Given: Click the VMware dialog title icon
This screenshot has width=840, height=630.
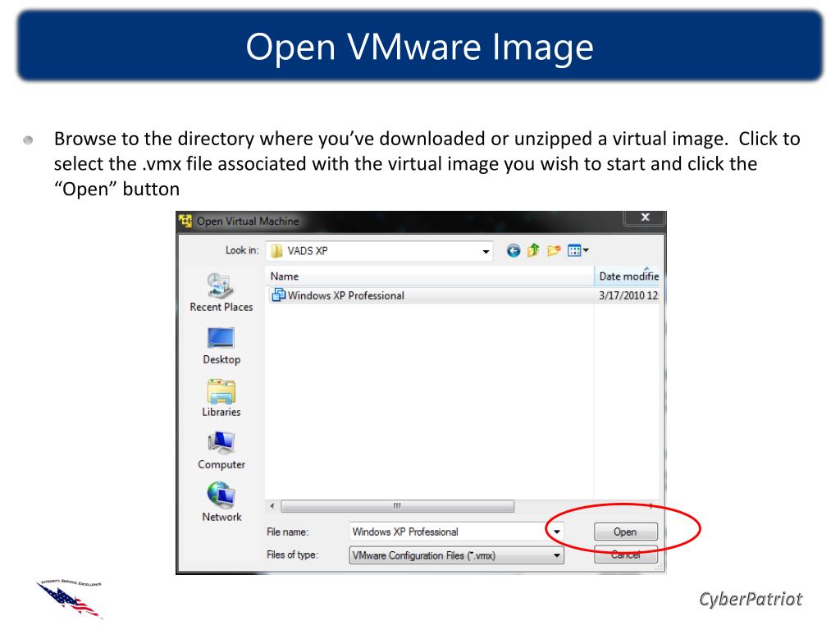Looking at the screenshot, I should [x=185, y=221].
